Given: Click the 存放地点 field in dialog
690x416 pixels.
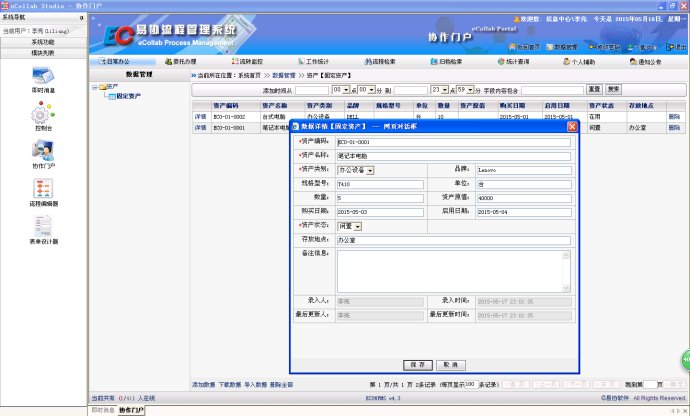Looking at the screenshot, I should [x=454, y=240].
